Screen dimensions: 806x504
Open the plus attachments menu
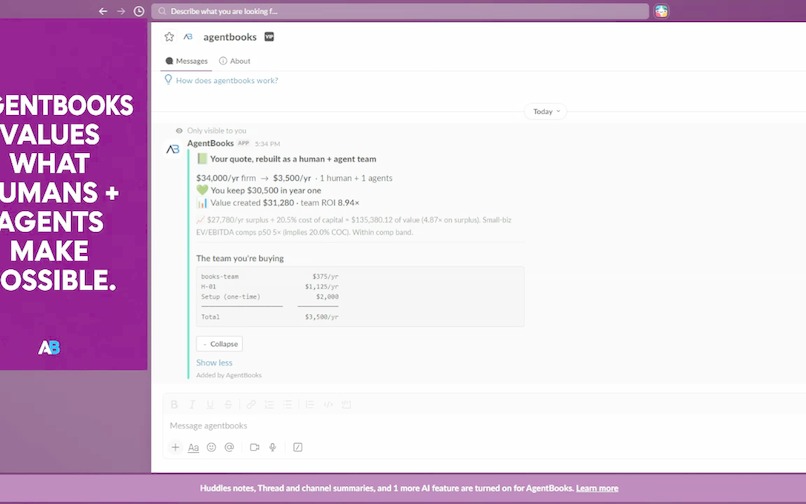[x=175, y=447]
